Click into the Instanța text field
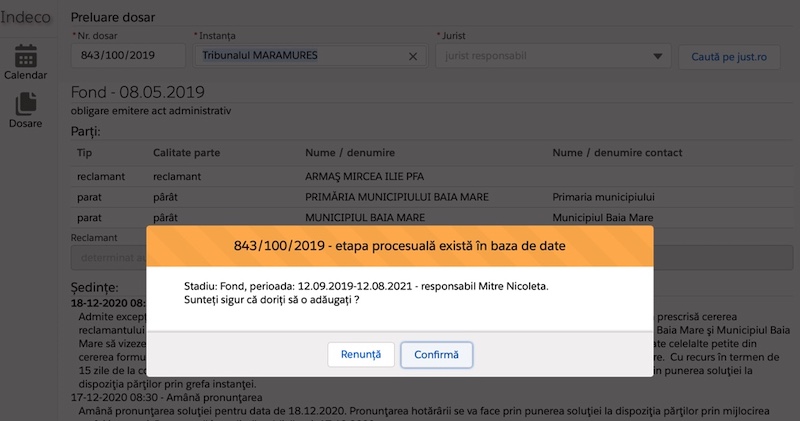This screenshot has height=421, width=800. [x=300, y=57]
